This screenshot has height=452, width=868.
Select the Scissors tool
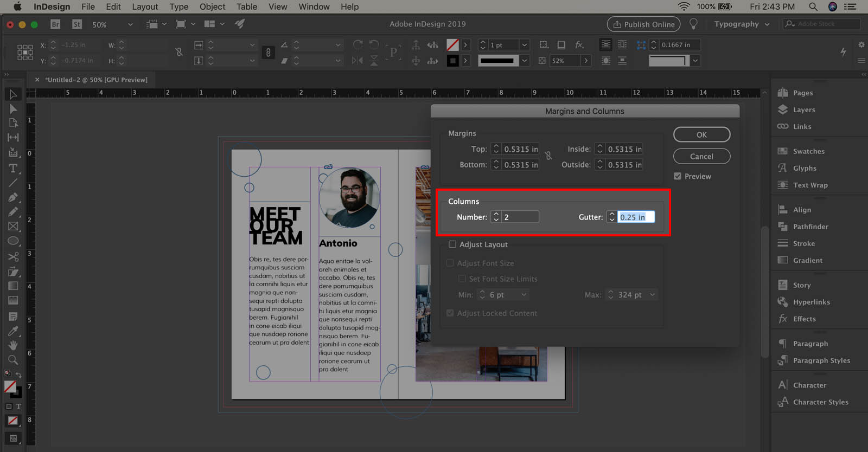pos(13,257)
